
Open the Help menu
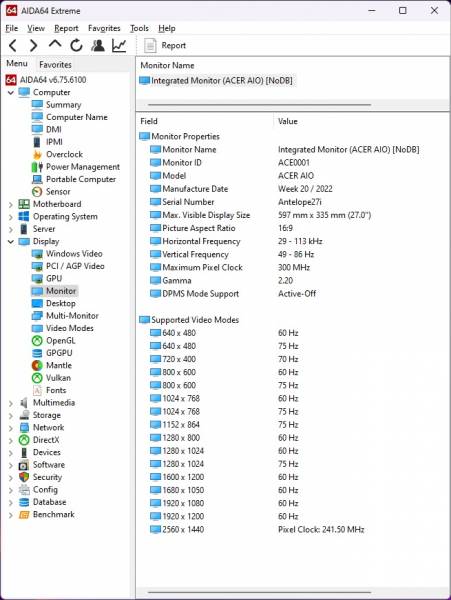(167, 28)
